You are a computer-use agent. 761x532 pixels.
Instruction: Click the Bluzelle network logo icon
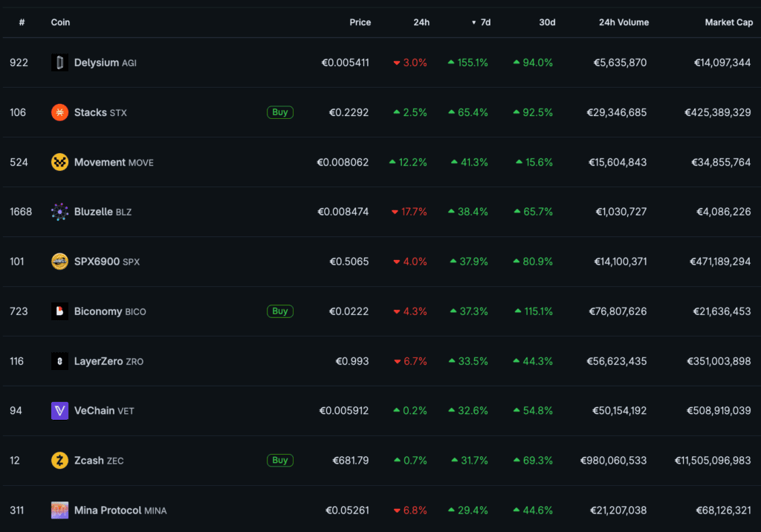(59, 212)
